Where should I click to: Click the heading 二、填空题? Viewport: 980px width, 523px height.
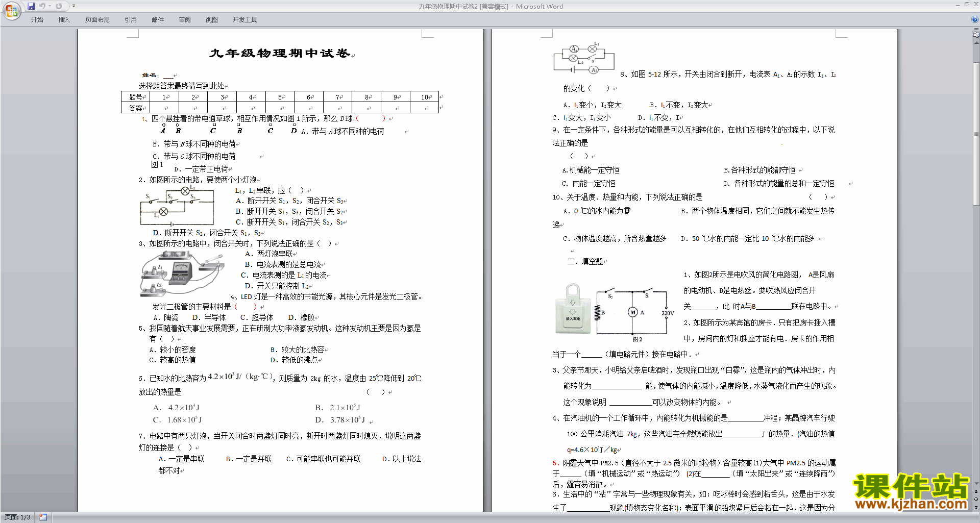pyautogui.click(x=585, y=261)
